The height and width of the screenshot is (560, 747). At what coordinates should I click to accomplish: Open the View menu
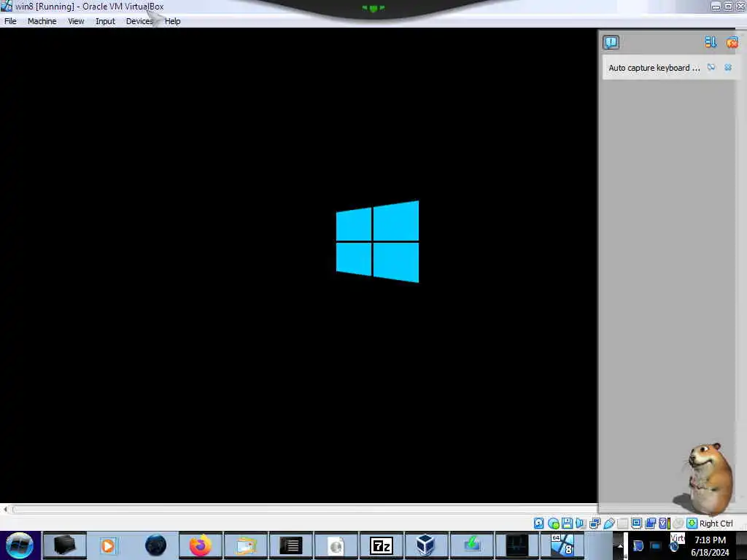76,21
